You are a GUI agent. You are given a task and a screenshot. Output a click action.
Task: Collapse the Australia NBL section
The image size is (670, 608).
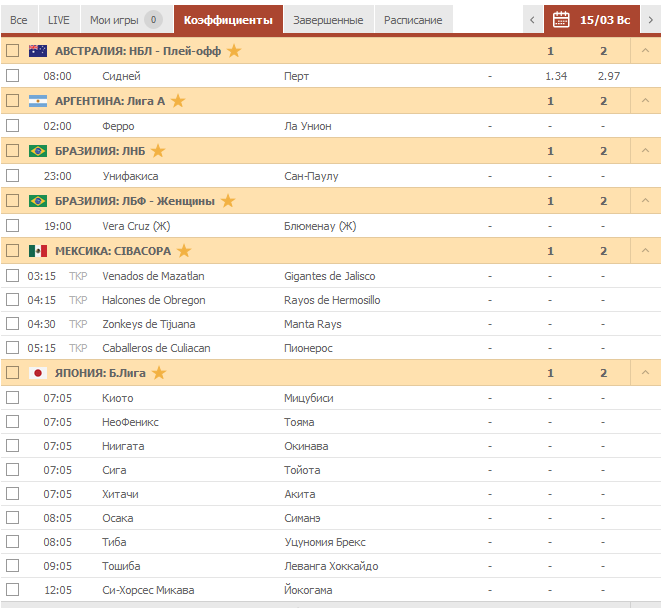(x=645, y=51)
